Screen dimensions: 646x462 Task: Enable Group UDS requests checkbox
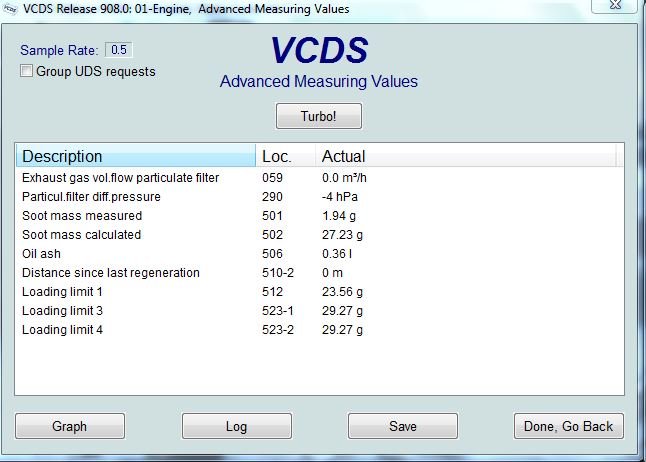click(x=26, y=71)
